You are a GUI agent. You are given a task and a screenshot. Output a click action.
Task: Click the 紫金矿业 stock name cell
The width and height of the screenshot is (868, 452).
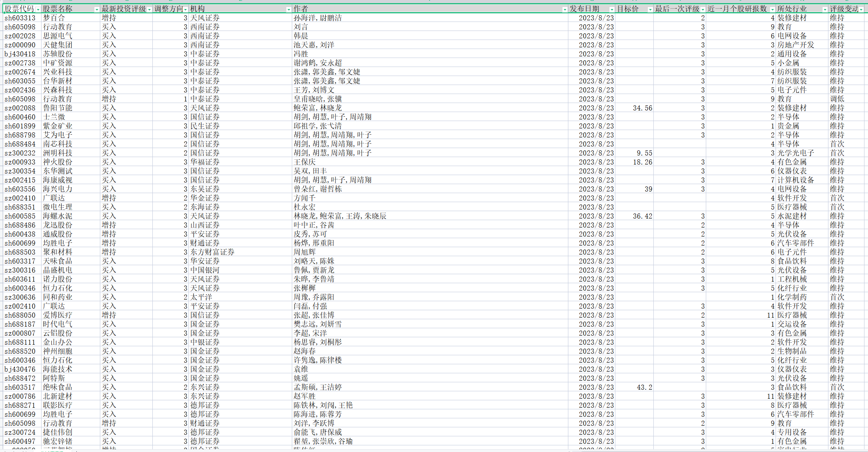click(71, 126)
